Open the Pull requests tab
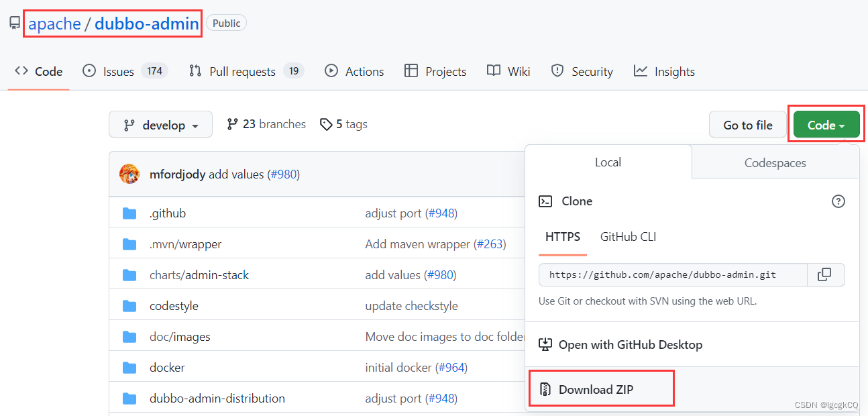 (246, 71)
